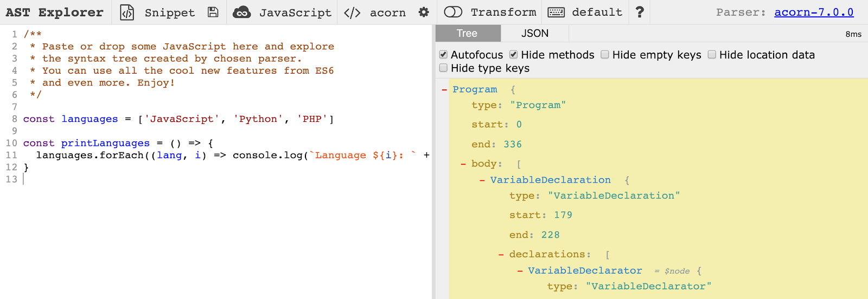Collapse the declarations array
This screenshot has width=868, height=299.
pos(501,255)
